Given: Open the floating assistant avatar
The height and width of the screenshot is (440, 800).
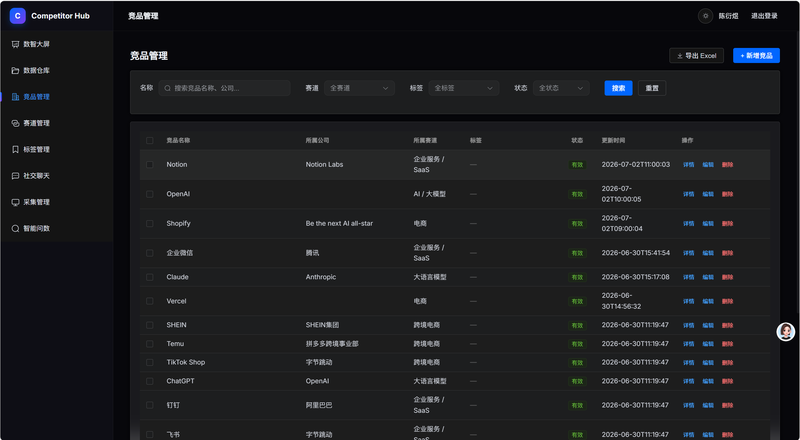Looking at the screenshot, I should pyautogui.click(x=786, y=332).
